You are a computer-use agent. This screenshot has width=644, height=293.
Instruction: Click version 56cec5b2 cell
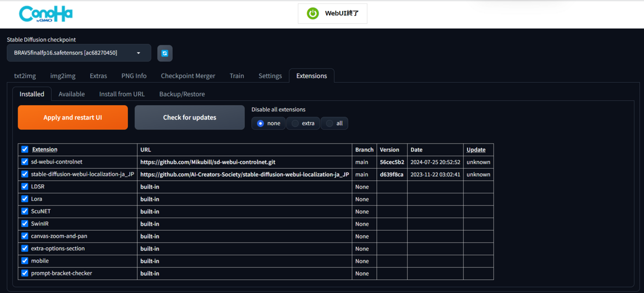tap(392, 162)
